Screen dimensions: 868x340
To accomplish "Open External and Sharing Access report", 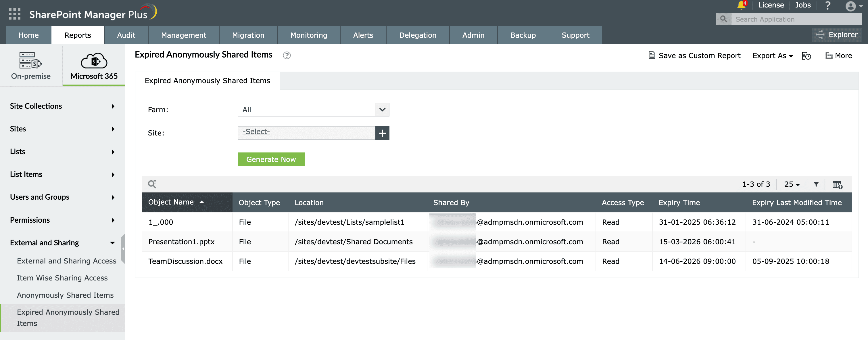I will point(67,261).
